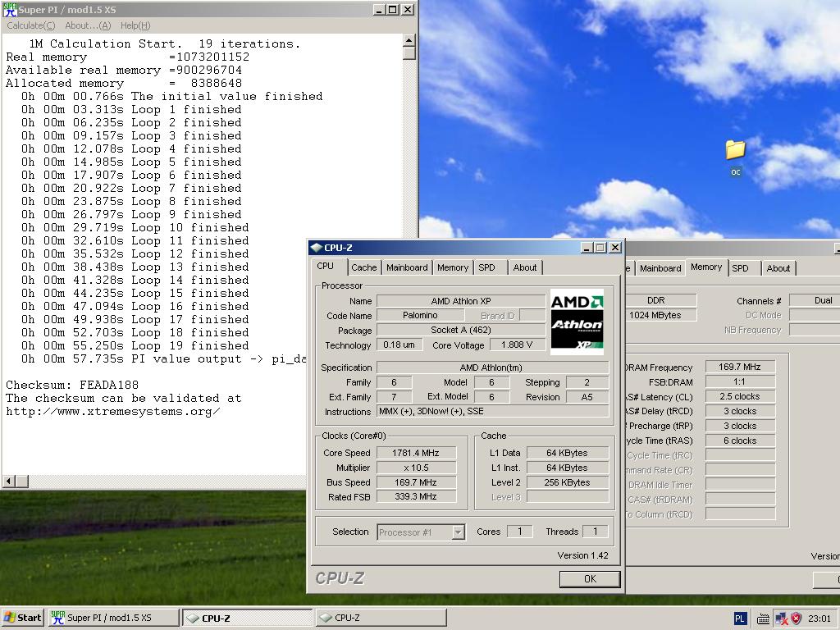Switch to Mainboard tab in front CPU-Z
The image size is (840, 630).
[x=407, y=267]
